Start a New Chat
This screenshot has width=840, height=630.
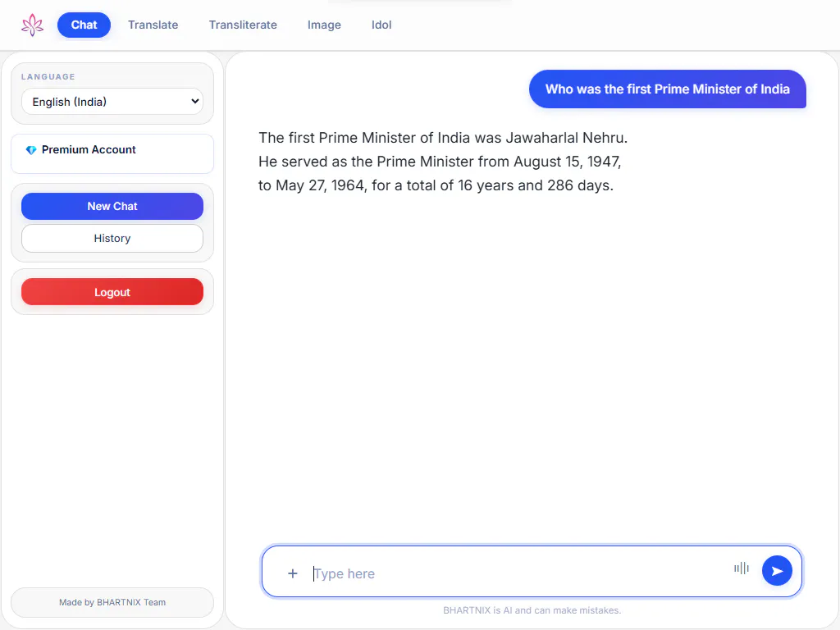click(112, 206)
